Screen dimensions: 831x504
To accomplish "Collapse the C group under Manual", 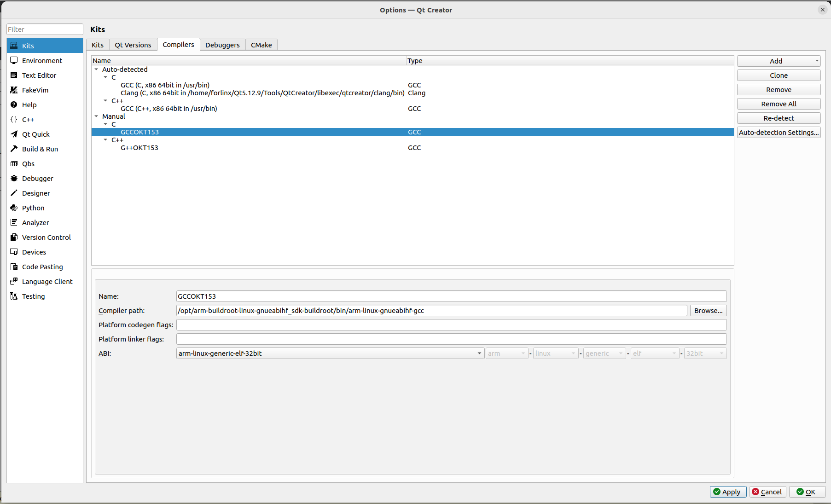I will point(105,124).
